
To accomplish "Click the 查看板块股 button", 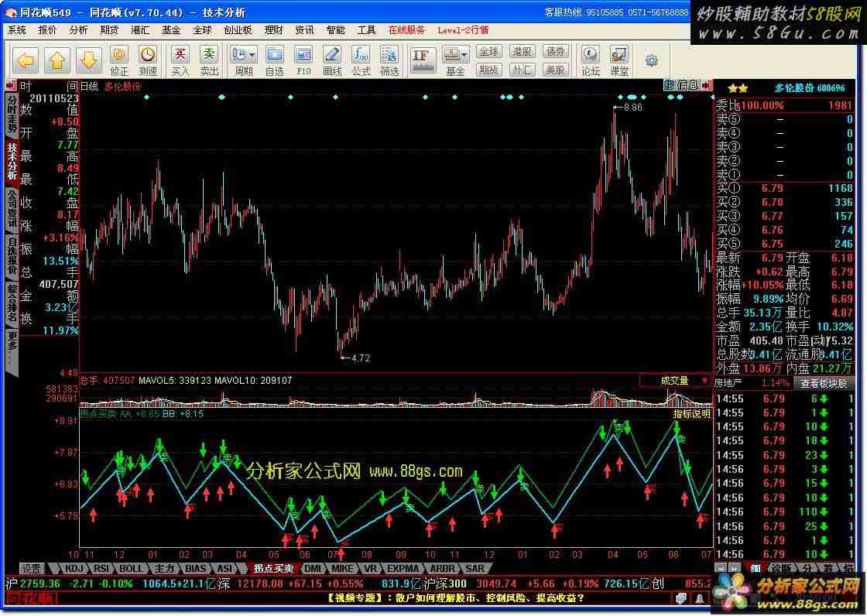I will tap(824, 383).
